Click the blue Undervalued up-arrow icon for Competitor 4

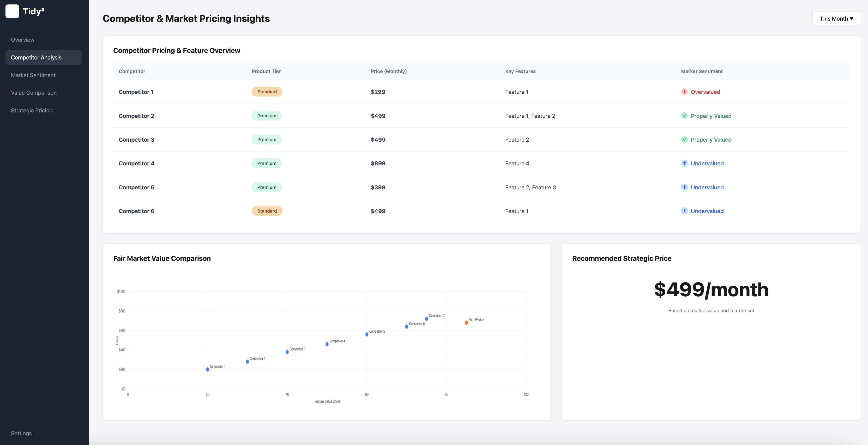click(684, 163)
